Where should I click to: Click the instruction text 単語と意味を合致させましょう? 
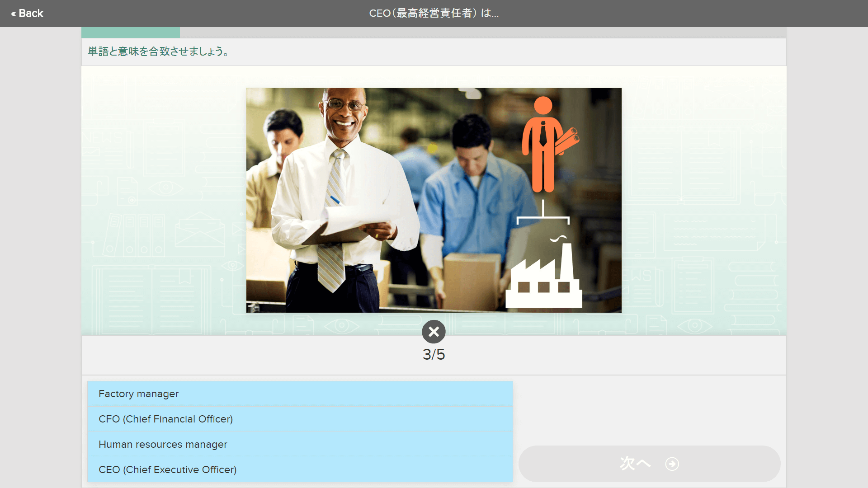pos(158,52)
